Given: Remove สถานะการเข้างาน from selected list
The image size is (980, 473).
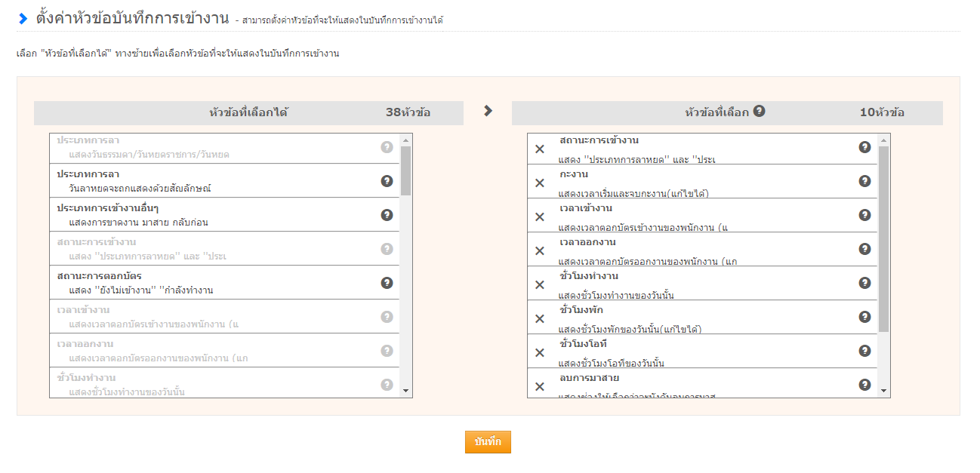Looking at the screenshot, I should (x=540, y=149).
